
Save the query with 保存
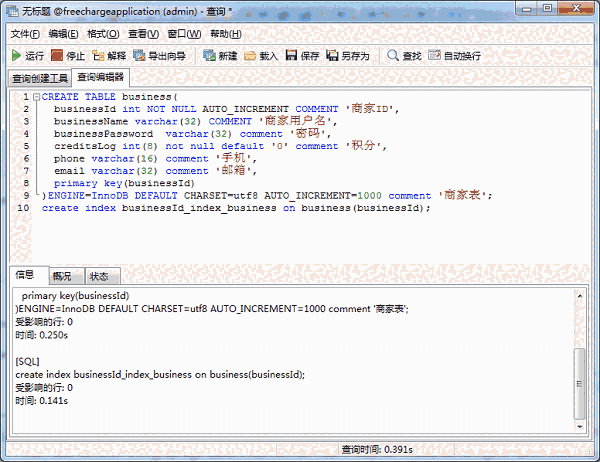301,56
